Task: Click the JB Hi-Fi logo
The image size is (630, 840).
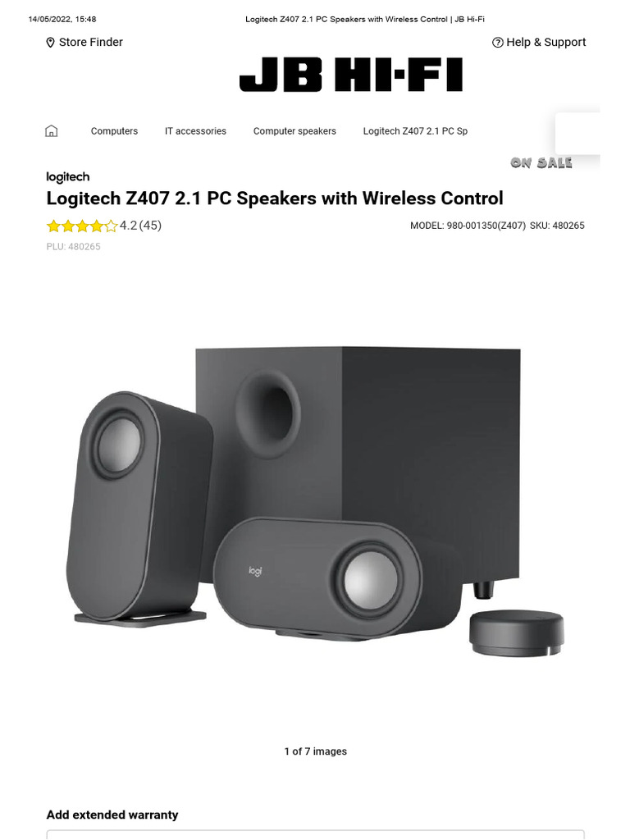Action: (x=351, y=75)
